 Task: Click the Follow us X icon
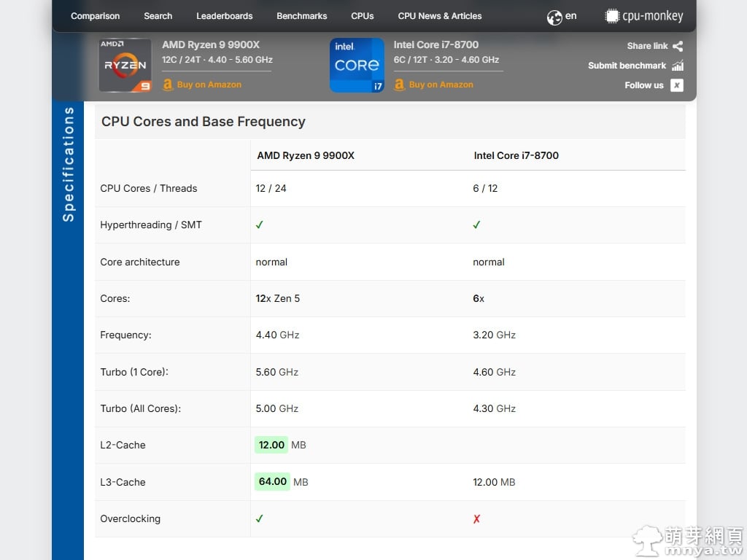click(677, 85)
